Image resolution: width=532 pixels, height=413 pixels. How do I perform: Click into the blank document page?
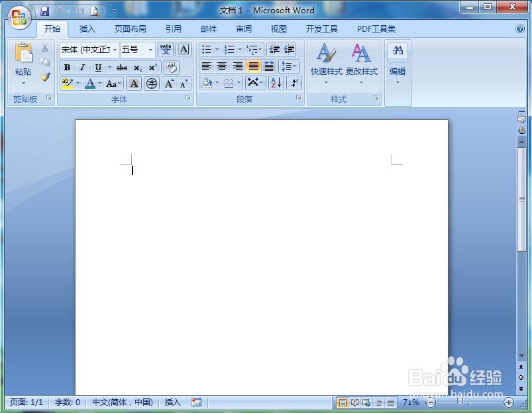click(261, 257)
